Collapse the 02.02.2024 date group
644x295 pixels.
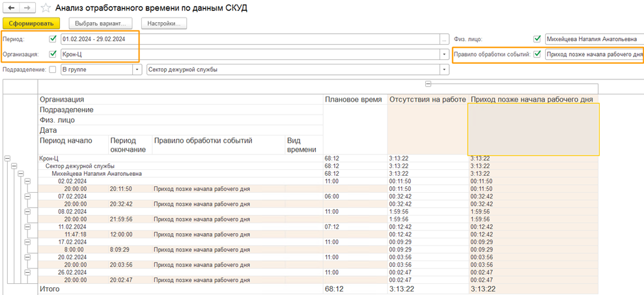(27, 182)
